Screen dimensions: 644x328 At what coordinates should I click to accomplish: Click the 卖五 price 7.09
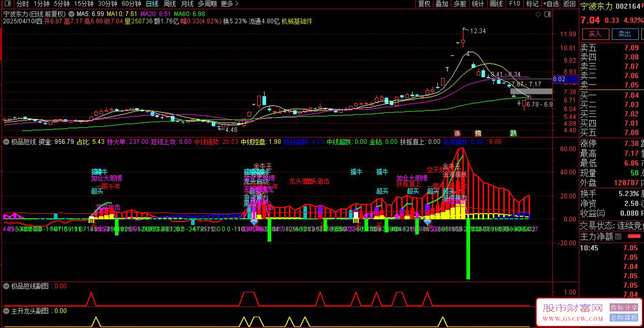(632, 48)
